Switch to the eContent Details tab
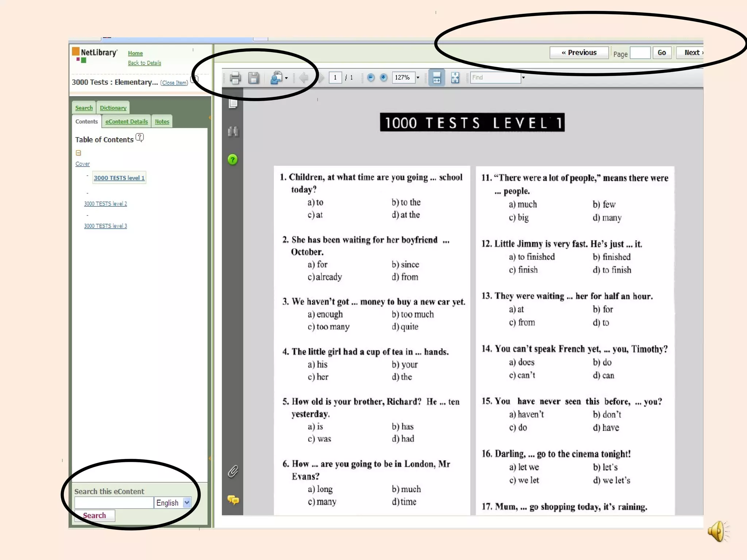This screenshot has height=560, width=747. click(127, 121)
